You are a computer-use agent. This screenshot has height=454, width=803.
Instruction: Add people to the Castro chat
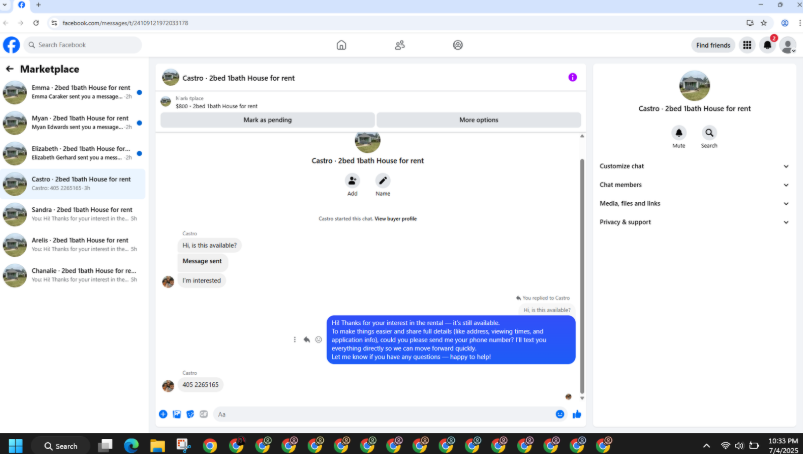(352, 181)
